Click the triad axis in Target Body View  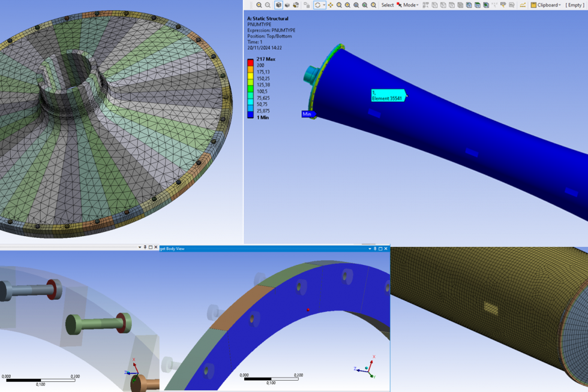[365, 367]
